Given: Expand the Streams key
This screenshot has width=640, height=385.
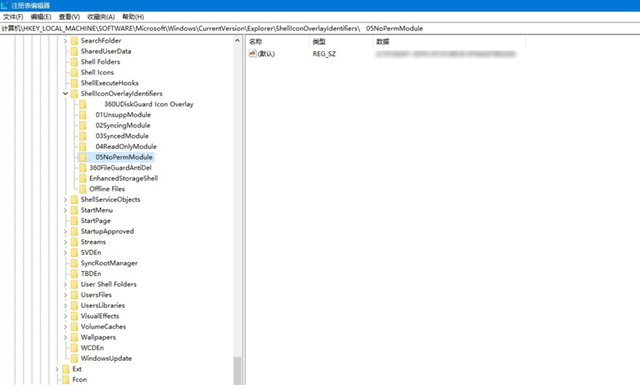Looking at the screenshot, I should coord(65,242).
